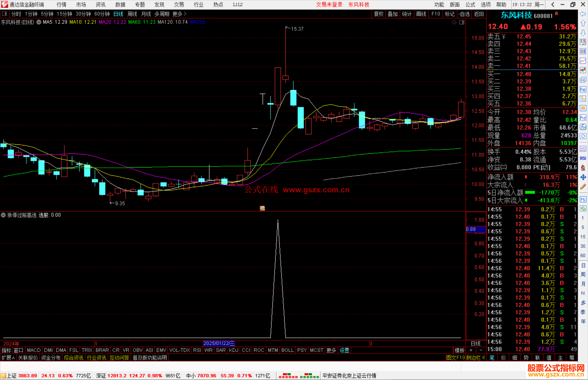Image resolution: width=588 pixels, height=380 pixels.
Task: Click the 设置 indicator settings link
Action: pos(344,350)
